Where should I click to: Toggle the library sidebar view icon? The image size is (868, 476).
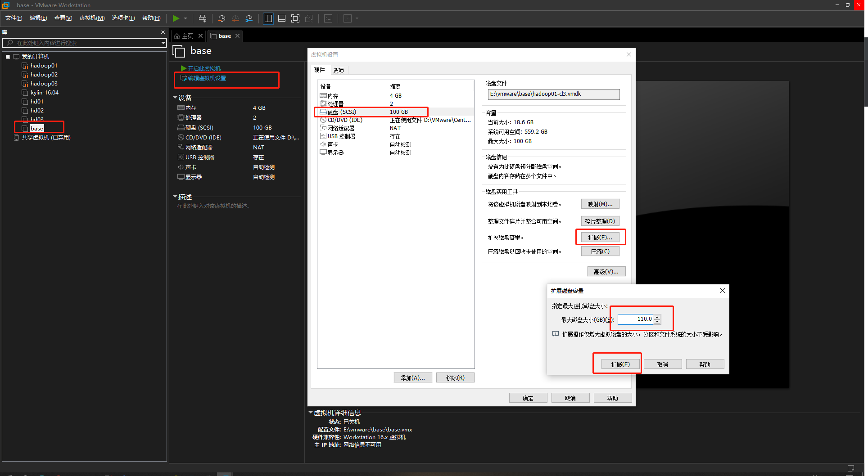tap(268, 18)
